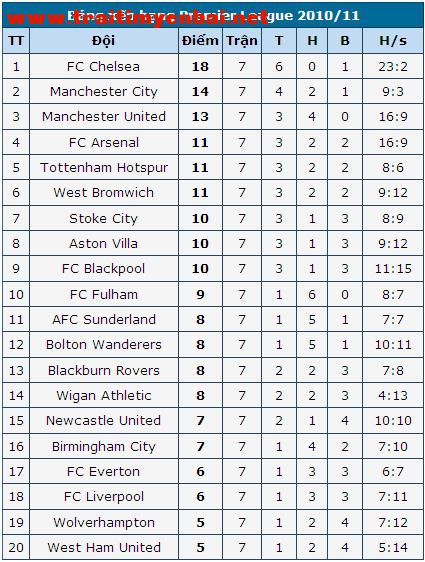Click Wigan Athletic team name
Viewport: 425px width, 562px height.
tap(104, 396)
